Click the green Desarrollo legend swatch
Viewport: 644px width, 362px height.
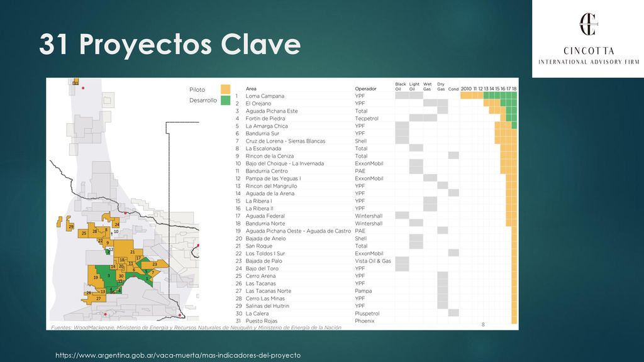226,100
